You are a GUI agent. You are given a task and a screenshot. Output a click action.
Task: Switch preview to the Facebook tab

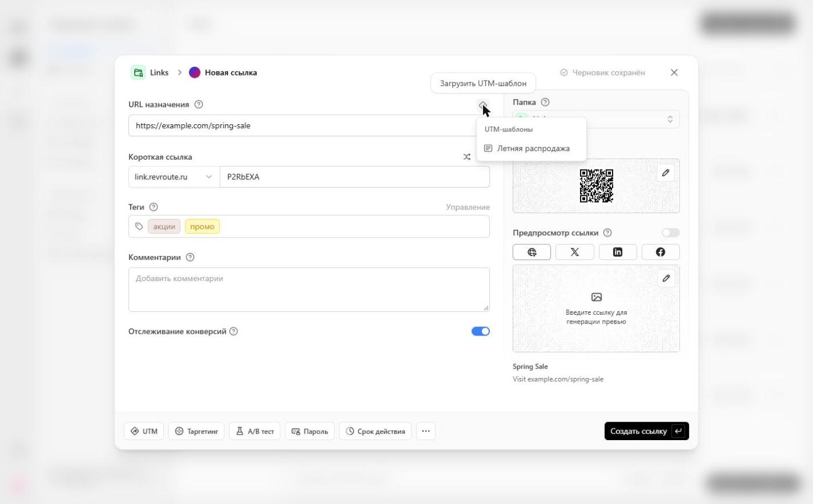[x=661, y=252]
